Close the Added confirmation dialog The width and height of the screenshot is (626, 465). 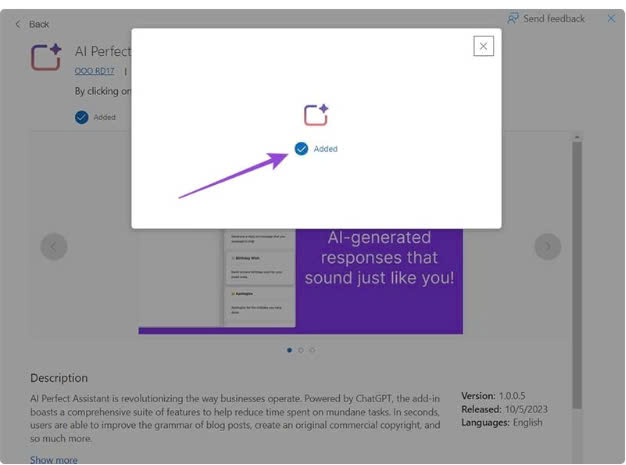(x=483, y=46)
